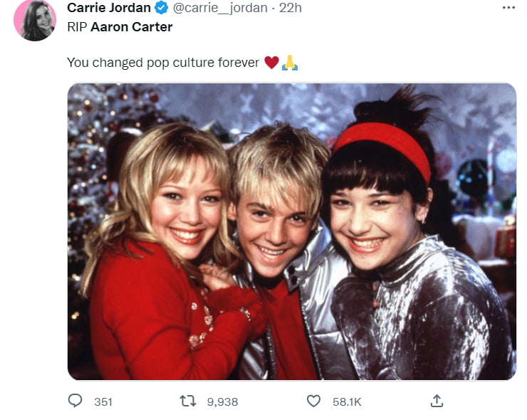Screen dimensions: 527x420
Task: Click the reply speech bubble icon
Action: point(75,401)
